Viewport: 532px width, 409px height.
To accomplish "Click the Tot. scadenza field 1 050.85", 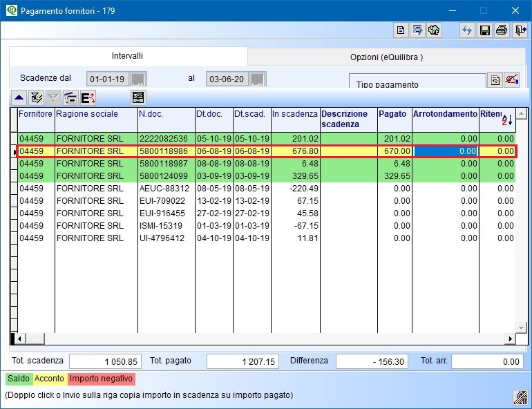I will (105, 361).
